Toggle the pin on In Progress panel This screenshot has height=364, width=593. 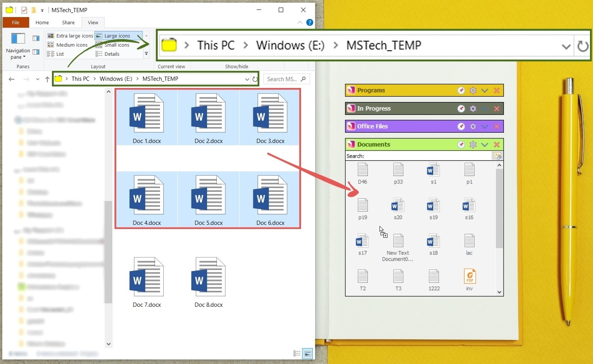[461, 109]
